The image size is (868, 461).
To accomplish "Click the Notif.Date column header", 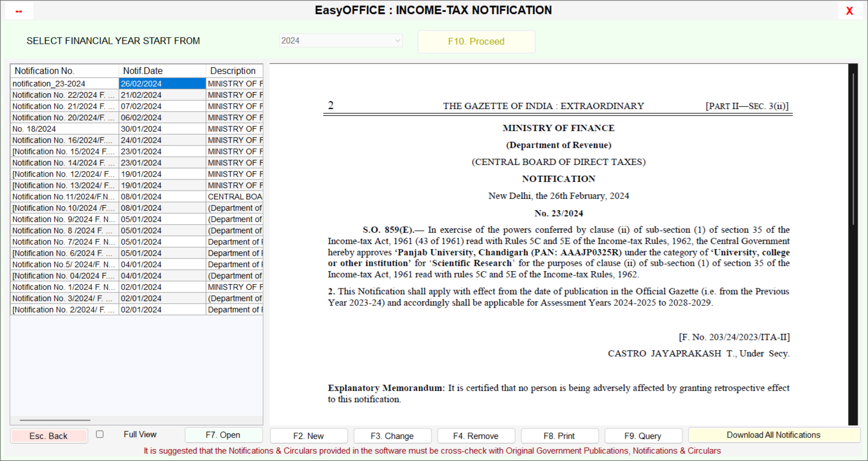I will click(162, 71).
